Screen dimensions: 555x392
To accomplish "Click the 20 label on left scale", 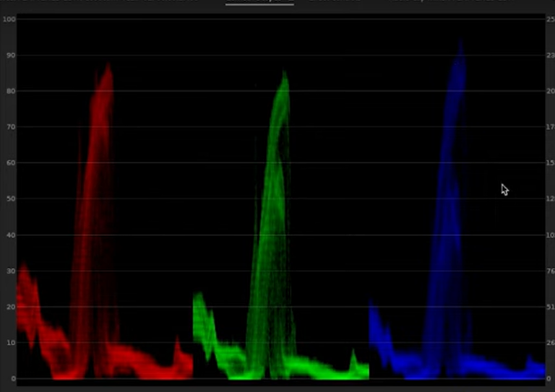I will (x=10, y=308).
